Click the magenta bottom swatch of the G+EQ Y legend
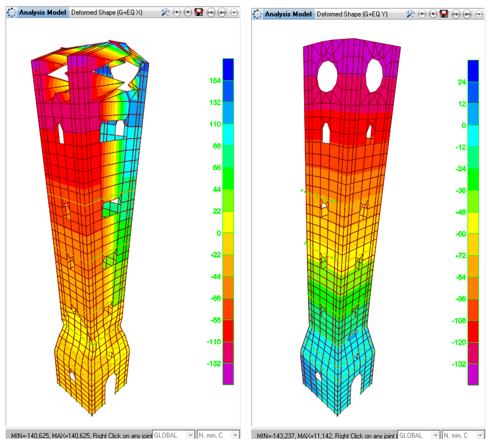 pyautogui.click(x=473, y=375)
